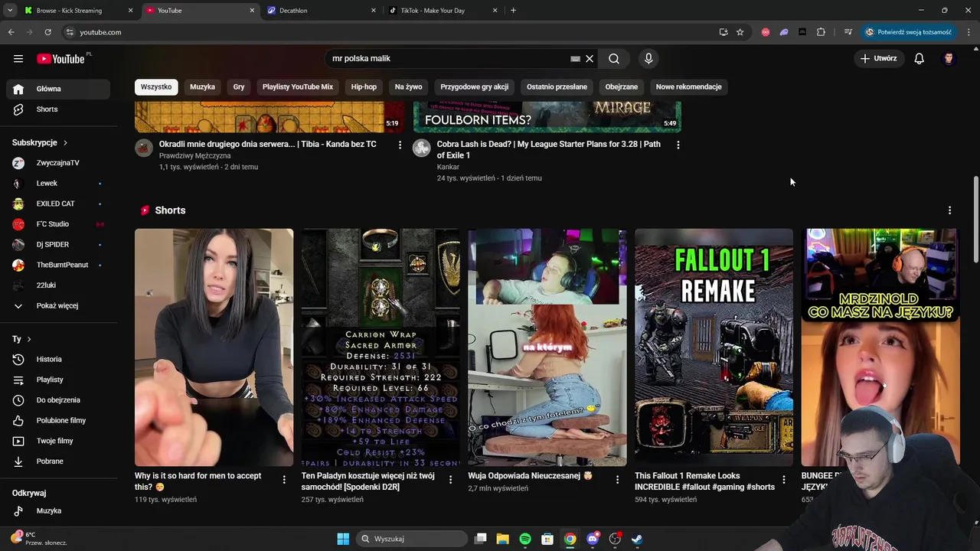Open 22luki subscription channel
The image size is (980, 551).
58,285
